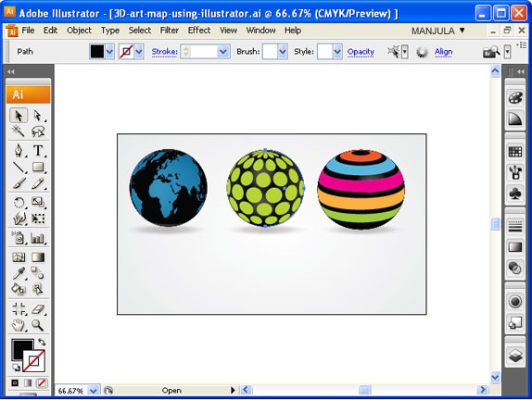
Task: Select the Eyedropper tool
Action: click(19, 272)
